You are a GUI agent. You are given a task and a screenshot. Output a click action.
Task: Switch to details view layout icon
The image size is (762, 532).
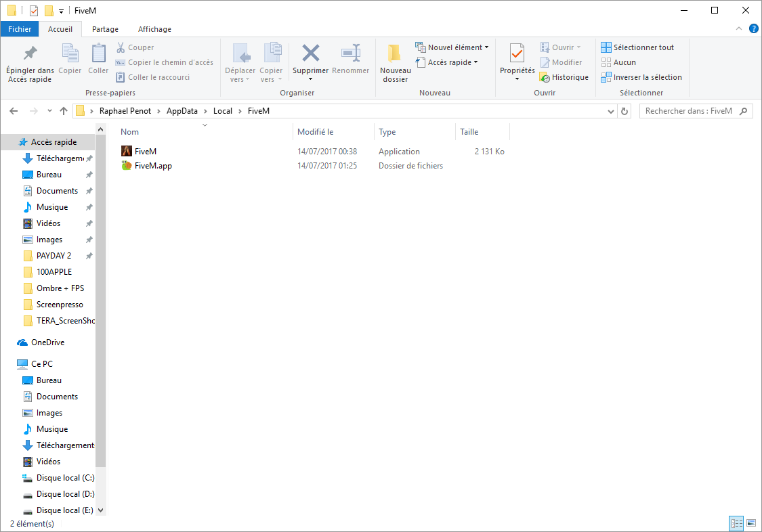point(737,523)
